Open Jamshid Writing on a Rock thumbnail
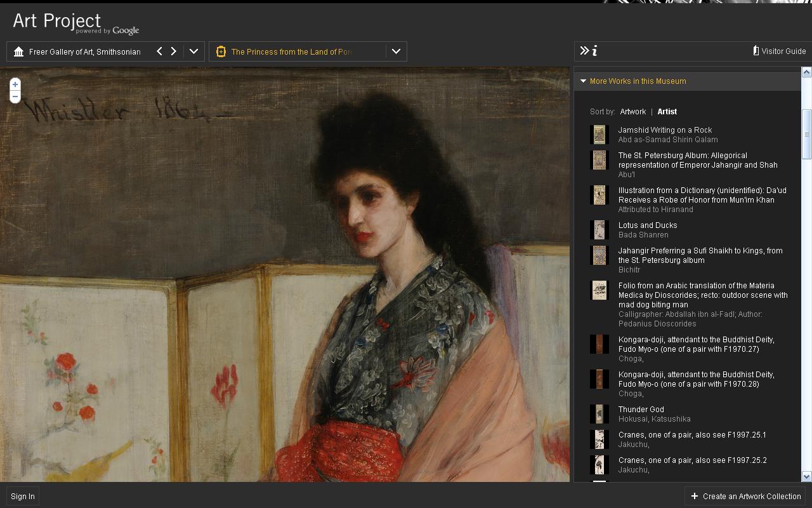The width and height of the screenshot is (812, 508). (x=599, y=135)
